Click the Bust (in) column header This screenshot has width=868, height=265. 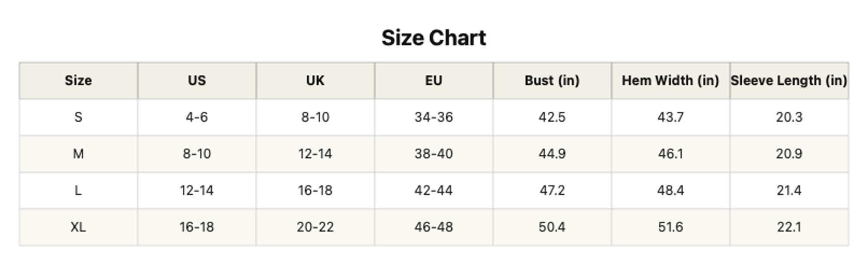pyautogui.click(x=552, y=80)
